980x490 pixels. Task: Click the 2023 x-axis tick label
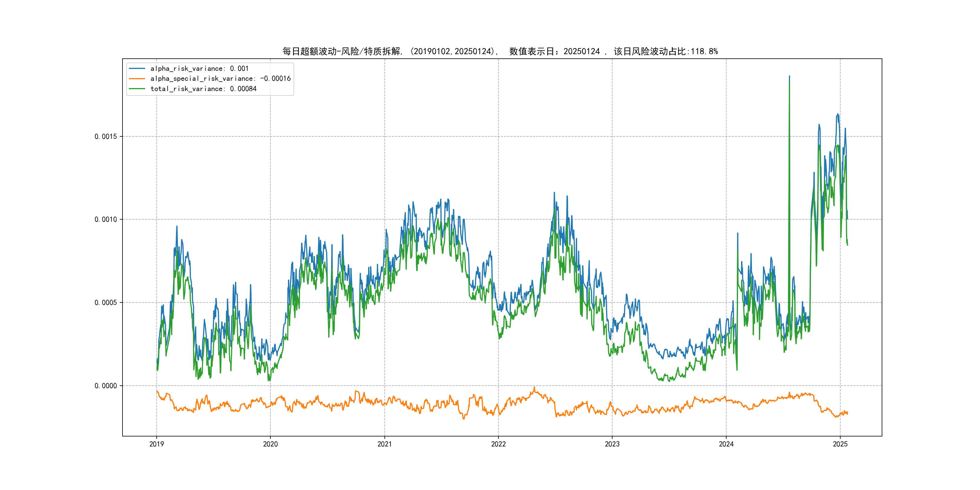612,444
